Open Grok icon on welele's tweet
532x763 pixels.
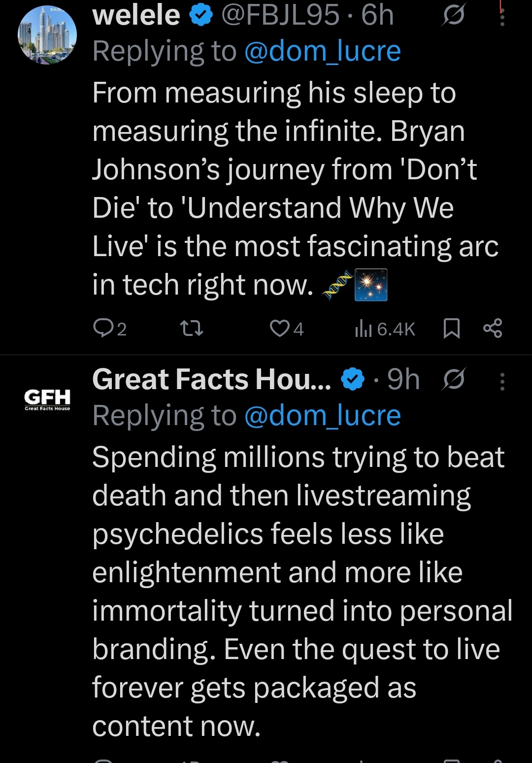pos(453,17)
